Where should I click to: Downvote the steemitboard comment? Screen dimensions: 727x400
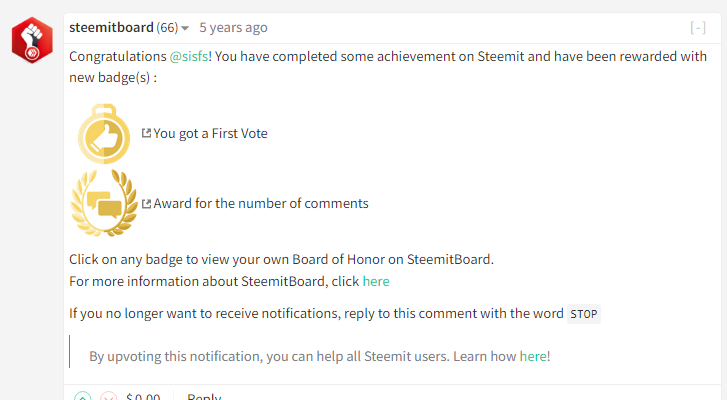pyautogui.click(x=108, y=397)
